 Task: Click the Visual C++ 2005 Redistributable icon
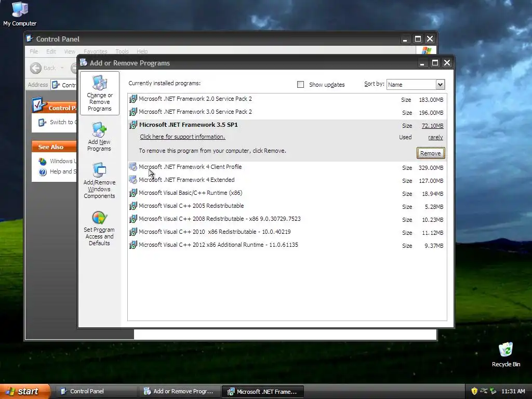tap(133, 206)
